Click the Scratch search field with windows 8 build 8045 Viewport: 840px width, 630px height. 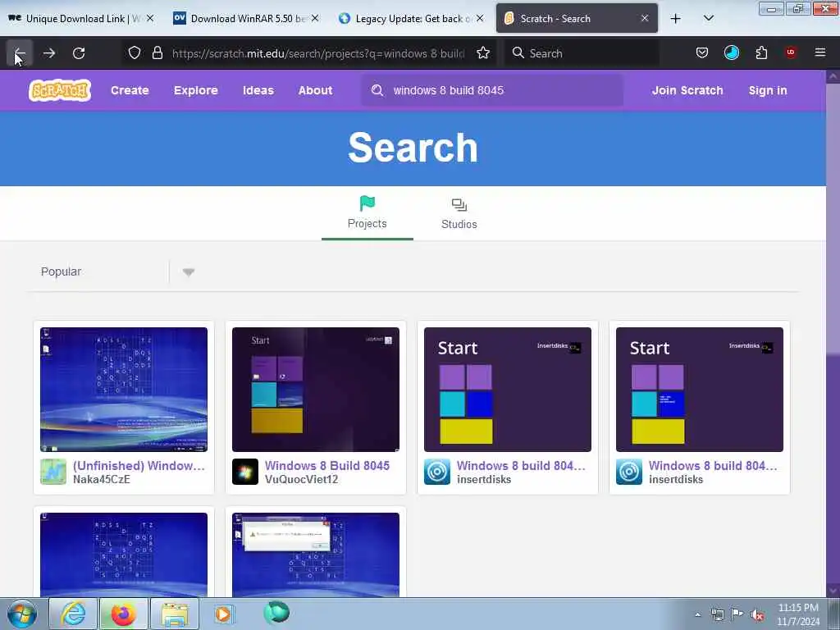(x=492, y=90)
